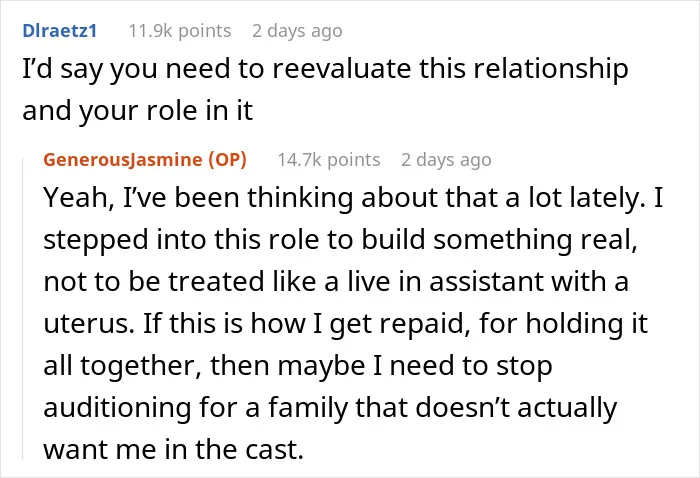Click the line "stepped into this role to build"

[340, 239]
